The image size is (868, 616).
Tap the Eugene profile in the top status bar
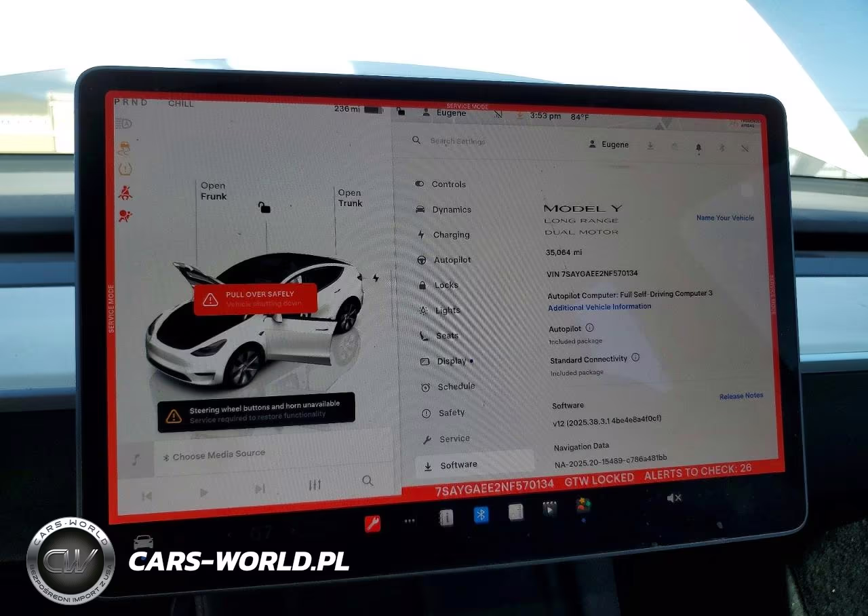click(444, 113)
